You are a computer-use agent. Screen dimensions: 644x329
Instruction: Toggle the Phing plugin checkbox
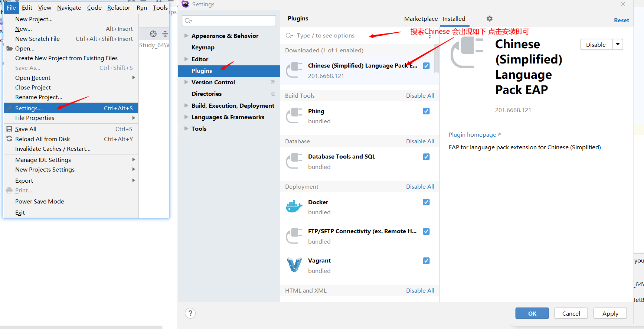(426, 111)
